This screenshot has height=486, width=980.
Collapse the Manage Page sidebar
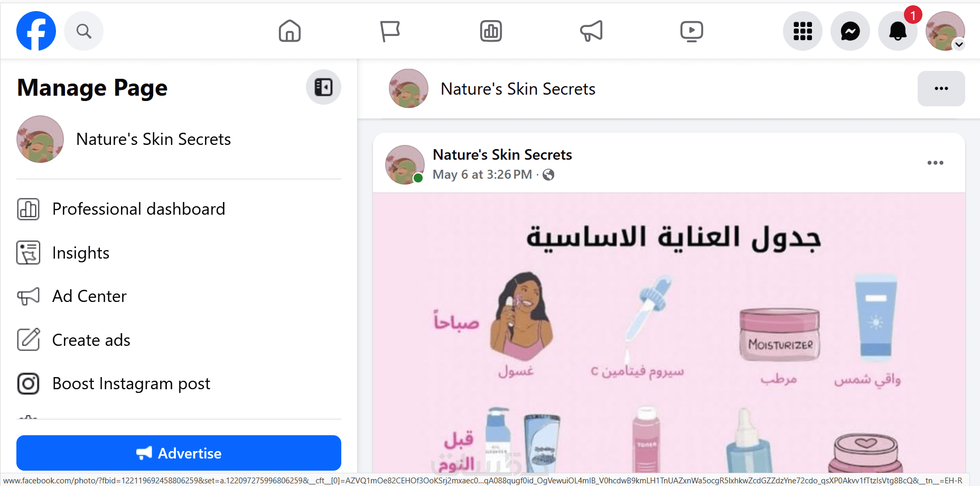coord(323,87)
